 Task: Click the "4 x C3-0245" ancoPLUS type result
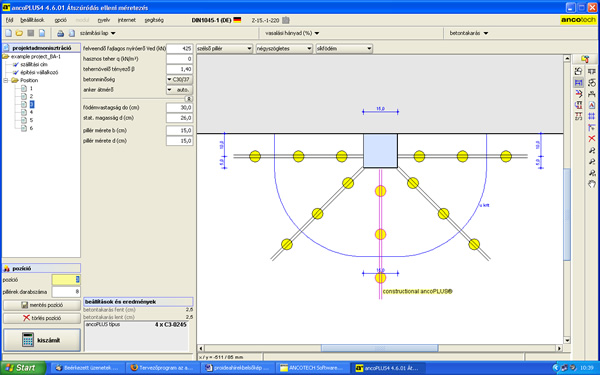pyautogui.click(x=171, y=324)
